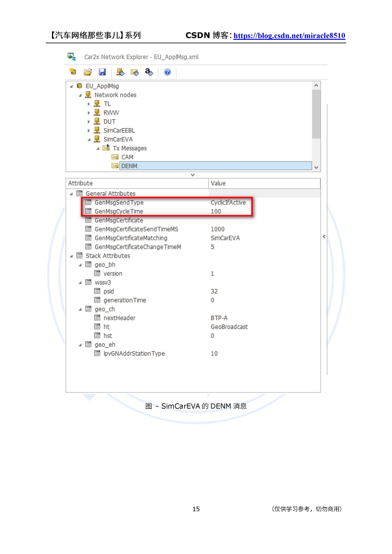392x554 pixels.
Task: Click the Add network node toolbar icon
Action: coord(120,72)
